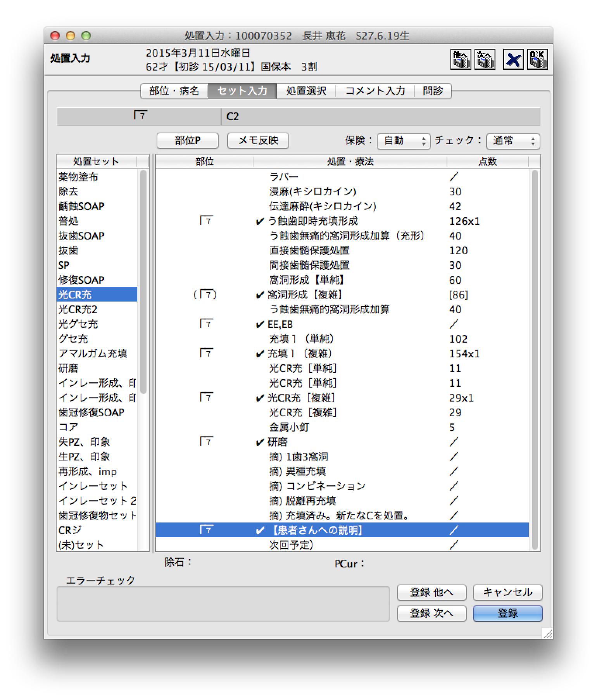Toggle checkmark on 充填1（複雑） row
Image resolution: width=597 pixels, height=700 pixels.
pos(260,354)
